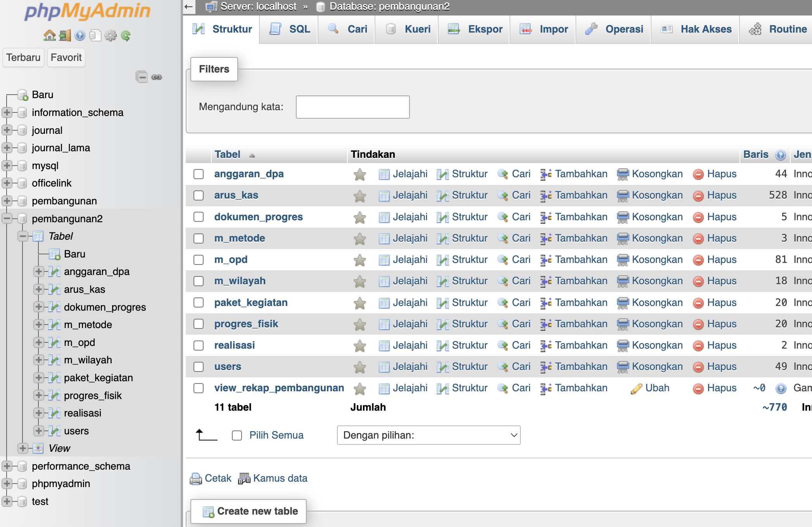
Task: Open the Dengan pilihan dropdown
Action: [428, 435]
